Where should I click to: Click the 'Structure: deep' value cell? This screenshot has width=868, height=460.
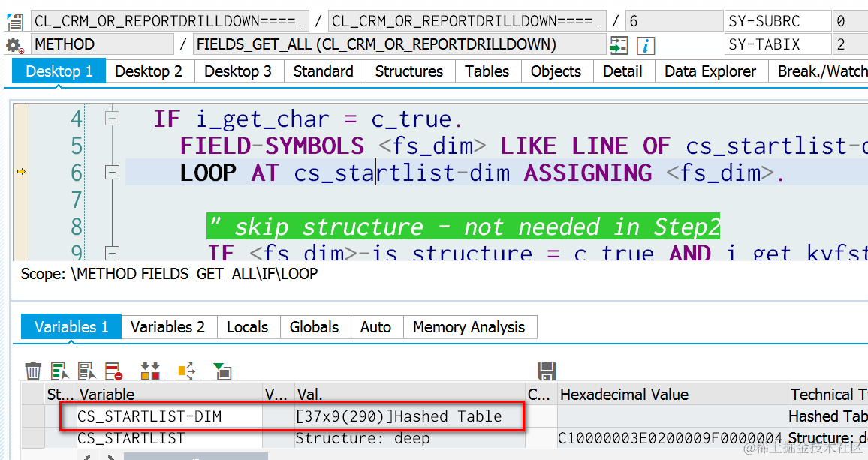[x=410, y=438]
